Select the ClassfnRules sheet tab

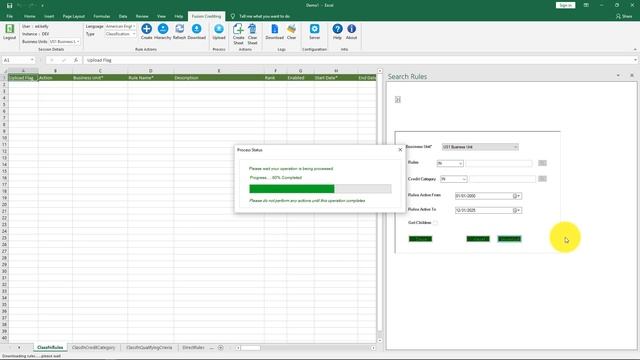click(x=50, y=347)
